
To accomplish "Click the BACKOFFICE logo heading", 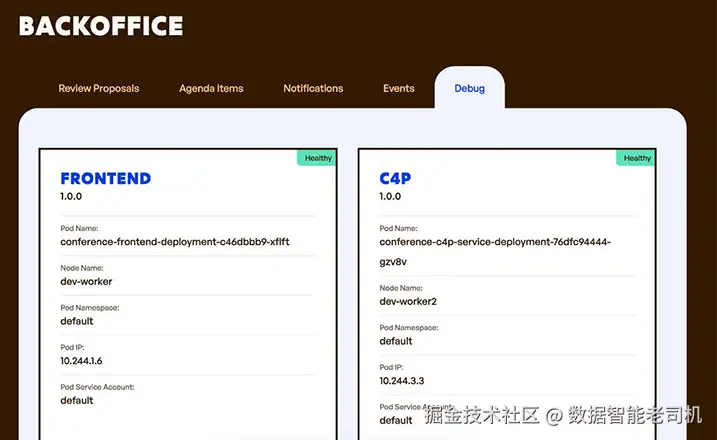I will coord(101,26).
